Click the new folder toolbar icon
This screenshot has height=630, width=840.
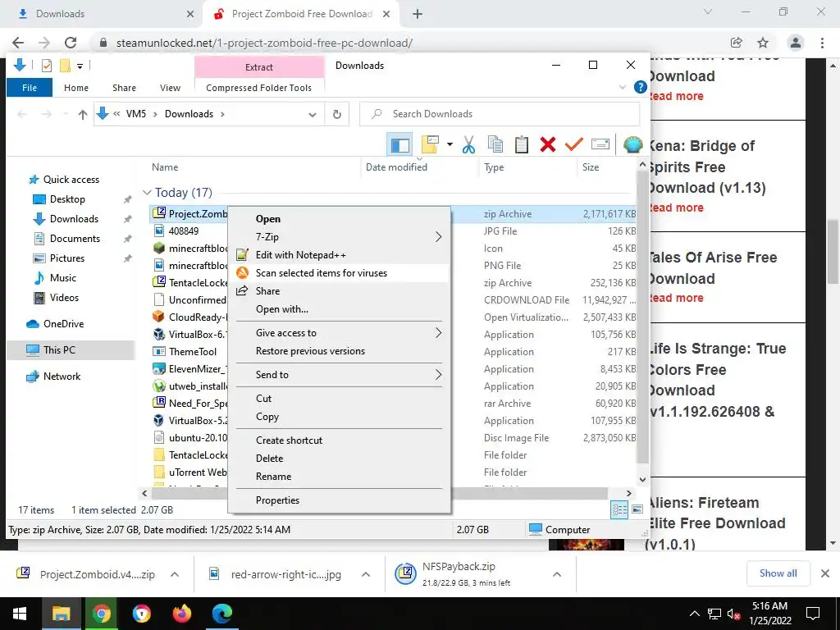coord(431,144)
